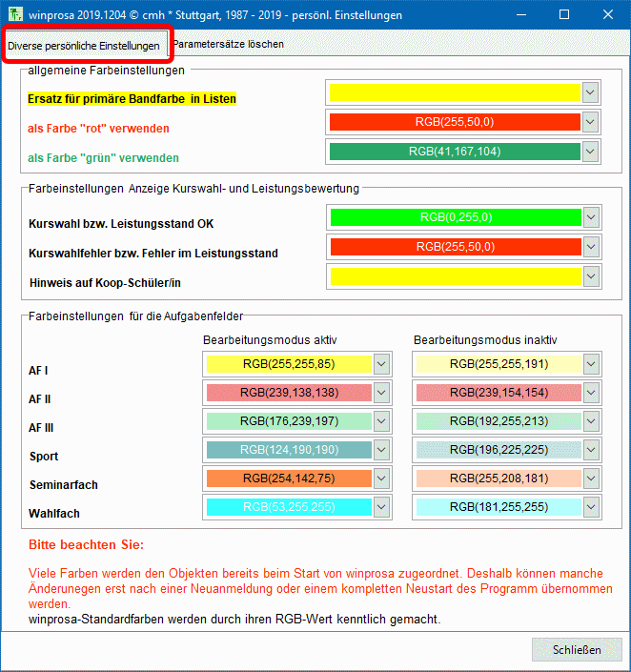The width and height of the screenshot is (631, 672).
Task: Click Sport active color swatch RGB(124,190,190)
Action: 289,450
